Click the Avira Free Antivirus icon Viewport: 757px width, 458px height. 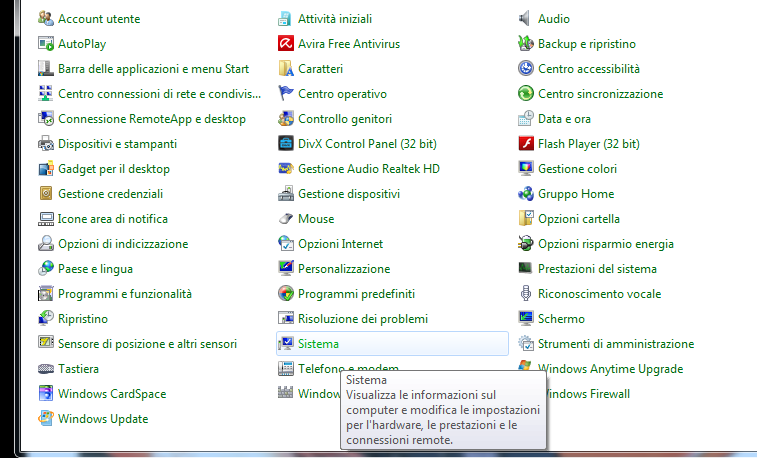coord(285,44)
